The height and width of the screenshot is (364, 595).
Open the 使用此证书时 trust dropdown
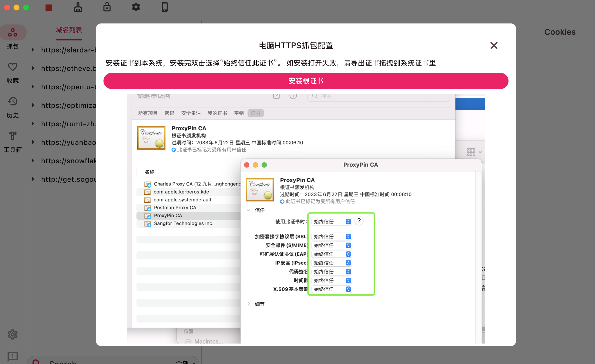coord(331,221)
